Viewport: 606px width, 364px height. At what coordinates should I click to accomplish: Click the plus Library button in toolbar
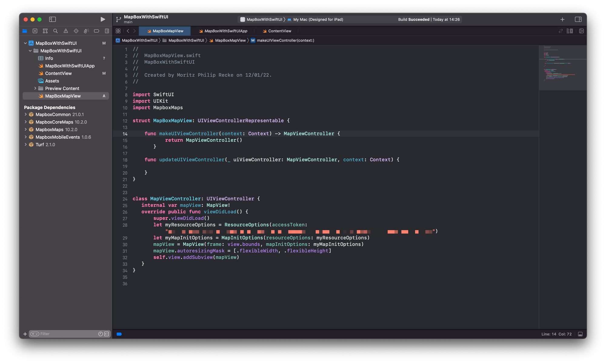click(562, 19)
